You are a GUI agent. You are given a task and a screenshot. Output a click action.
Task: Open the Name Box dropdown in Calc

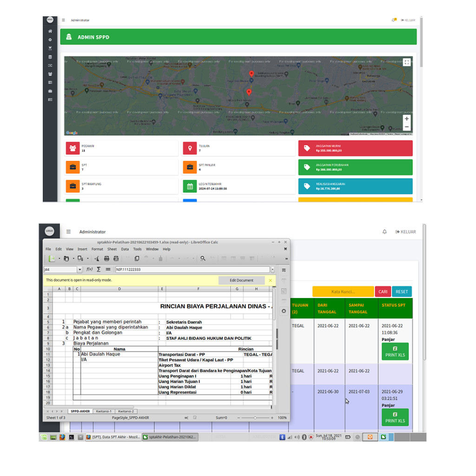coord(80,269)
